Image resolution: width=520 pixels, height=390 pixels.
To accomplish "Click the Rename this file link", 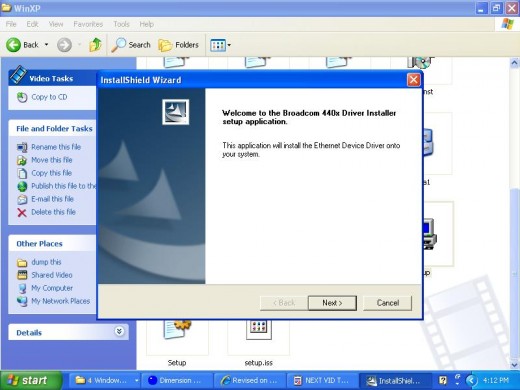I will pos(56,147).
